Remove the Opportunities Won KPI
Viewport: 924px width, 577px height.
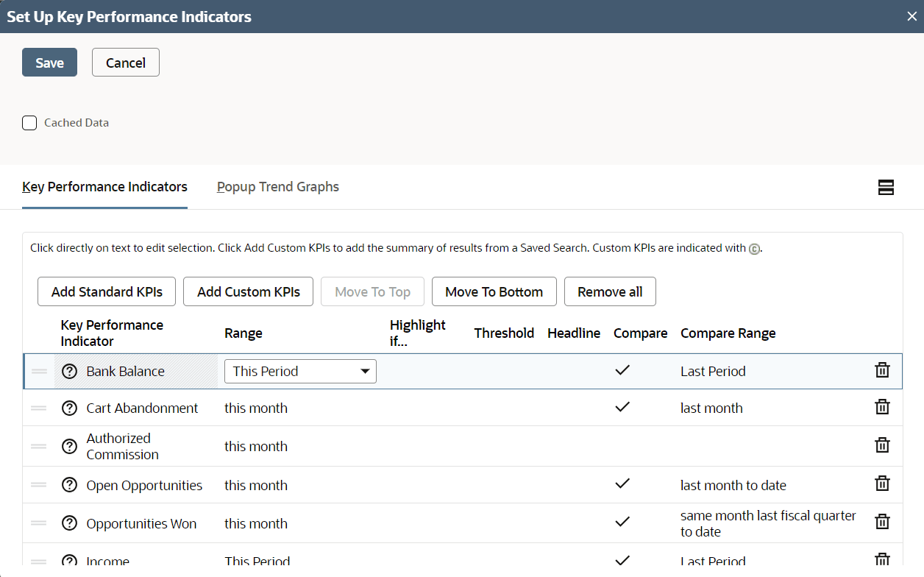coord(882,521)
